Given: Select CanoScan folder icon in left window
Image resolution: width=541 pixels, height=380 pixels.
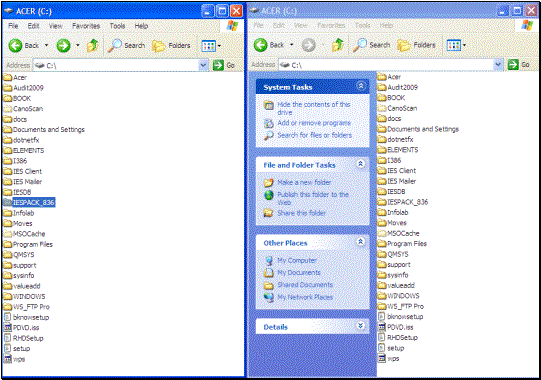Looking at the screenshot, I should pyautogui.click(x=8, y=109).
